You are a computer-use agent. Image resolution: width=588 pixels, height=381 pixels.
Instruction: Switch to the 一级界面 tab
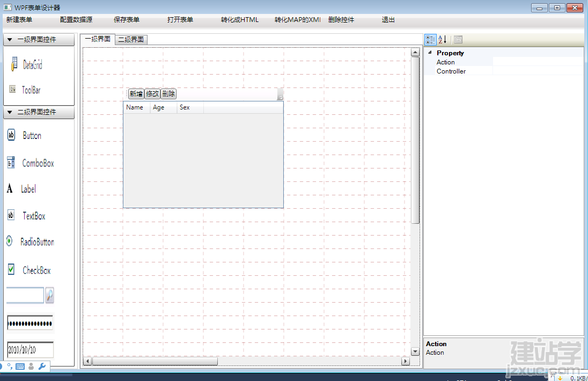(x=98, y=39)
